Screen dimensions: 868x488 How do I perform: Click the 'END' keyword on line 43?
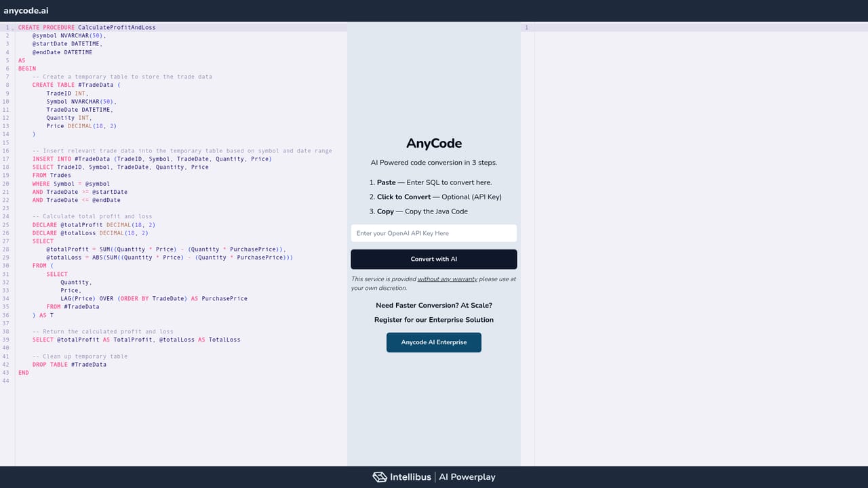24,373
